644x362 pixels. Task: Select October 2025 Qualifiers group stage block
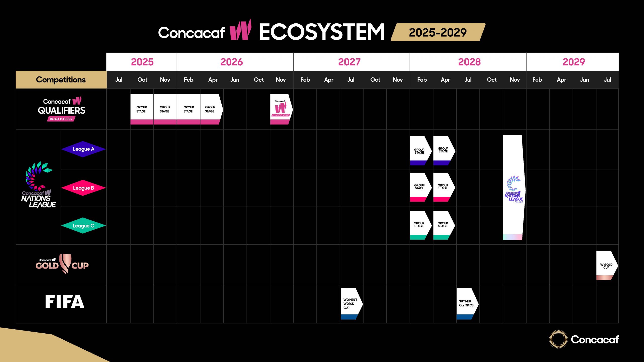pyautogui.click(x=142, y=109)
